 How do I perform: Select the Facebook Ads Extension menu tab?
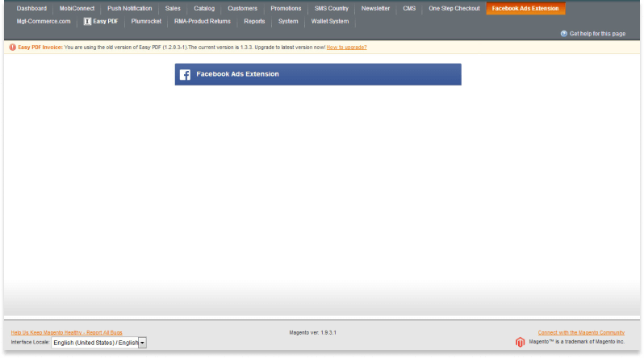(x=525, y=8)
